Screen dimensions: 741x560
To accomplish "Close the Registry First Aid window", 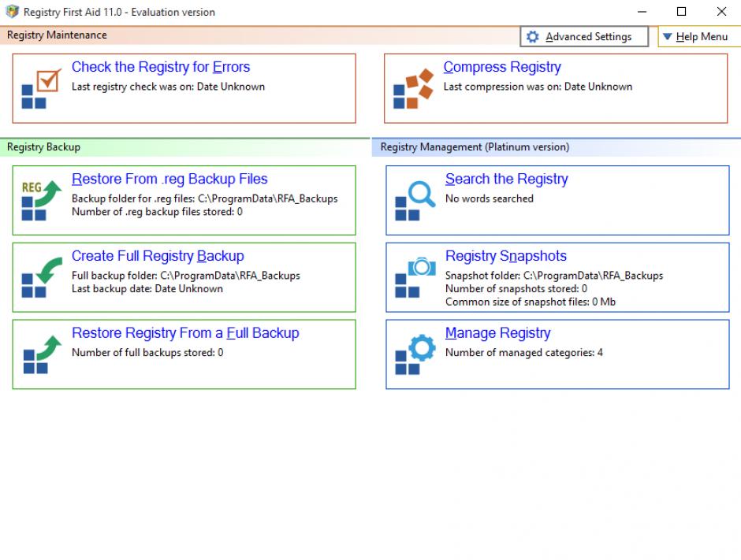I will pos(721,12).
